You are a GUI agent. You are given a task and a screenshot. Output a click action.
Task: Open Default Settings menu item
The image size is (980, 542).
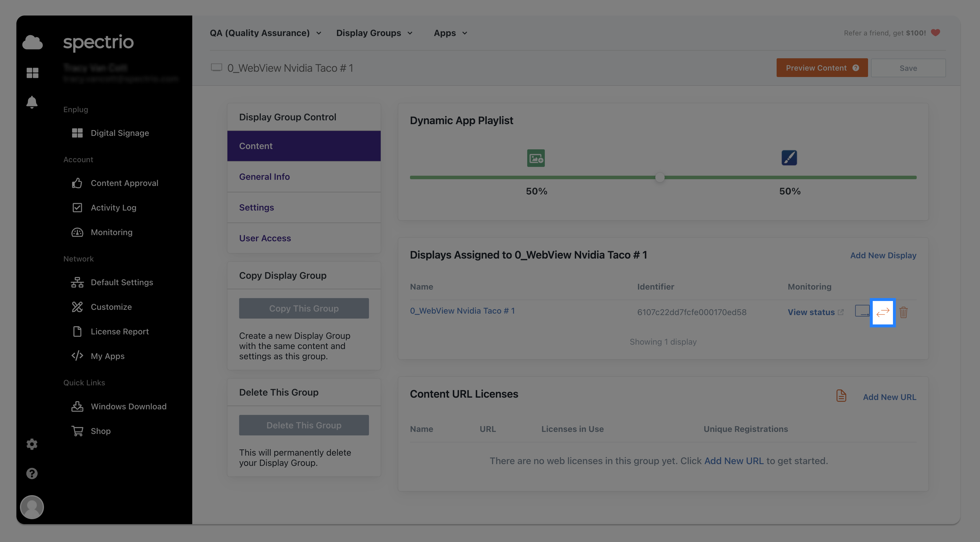pyautogui.click(x=122, y=282)
